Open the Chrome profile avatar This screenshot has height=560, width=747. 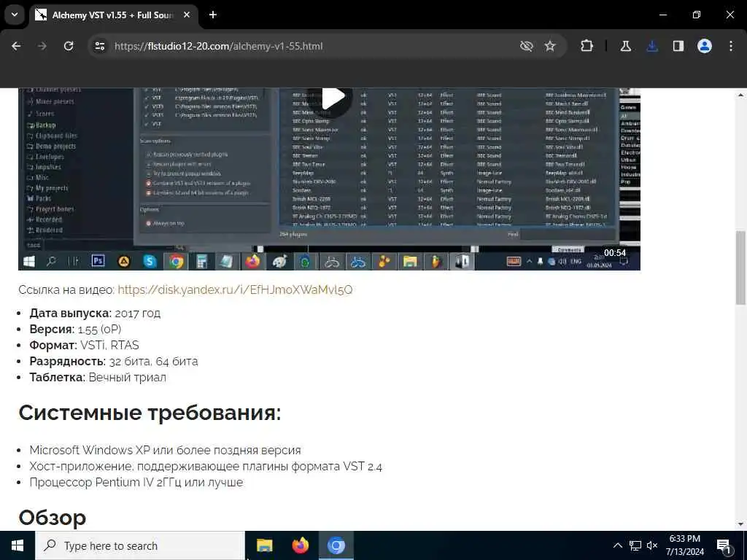(705, 46)
